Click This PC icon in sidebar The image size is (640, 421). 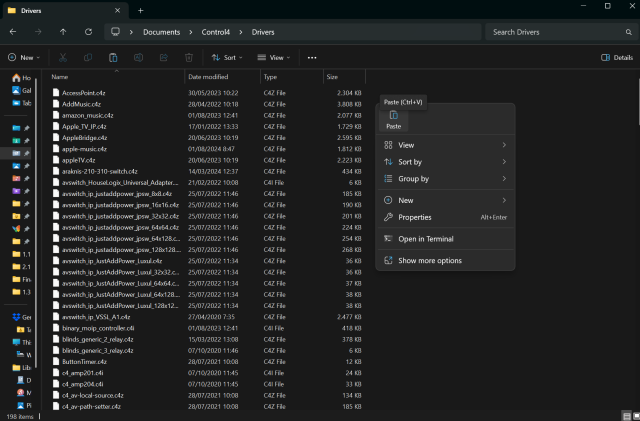(x=16, y=342)
